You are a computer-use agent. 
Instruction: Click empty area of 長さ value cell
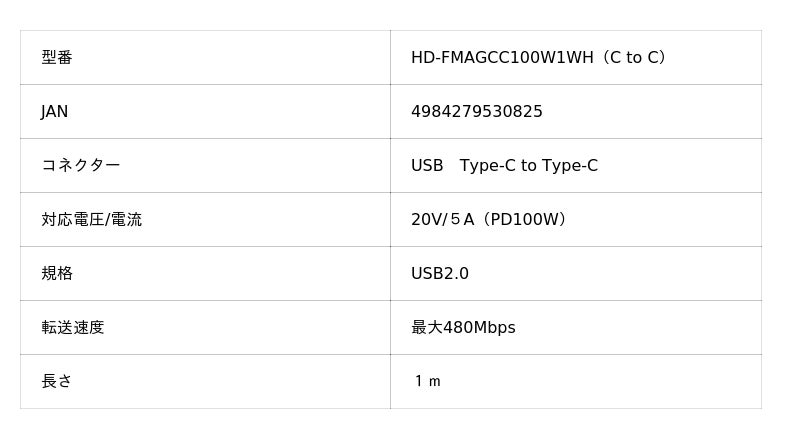[602, 381]
